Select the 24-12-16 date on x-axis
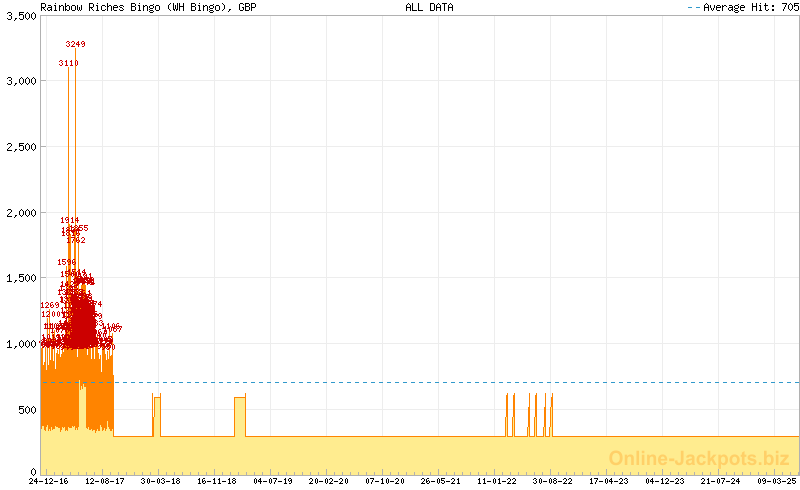Viewport: 800px width, 490px height. pos(48,481)
